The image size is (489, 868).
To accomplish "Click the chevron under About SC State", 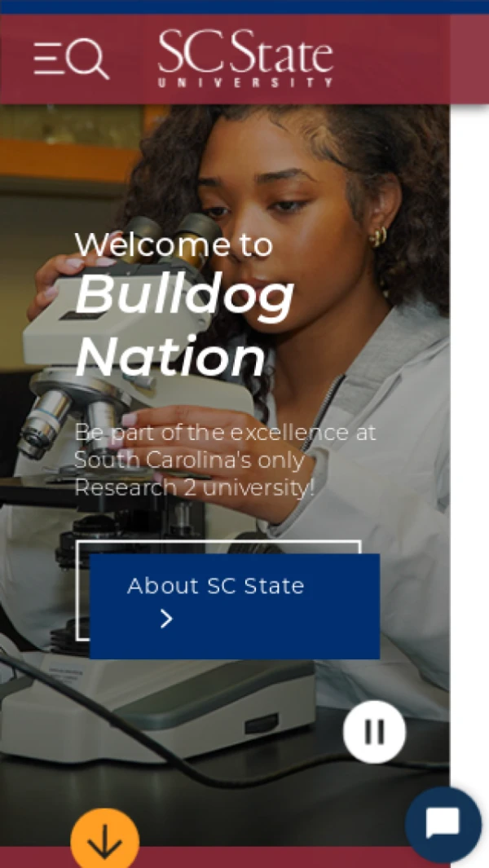I will click(x=166, y=619).
